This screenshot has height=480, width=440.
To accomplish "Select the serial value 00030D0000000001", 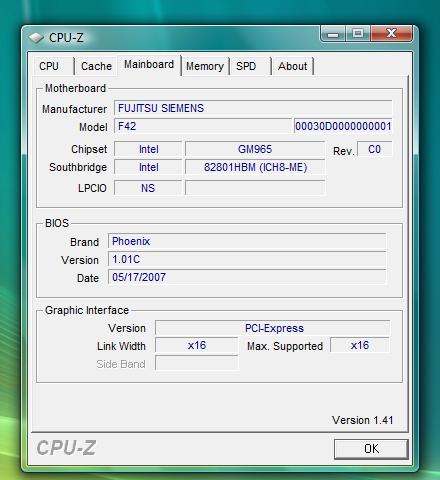I will click(x=343, y=126).
